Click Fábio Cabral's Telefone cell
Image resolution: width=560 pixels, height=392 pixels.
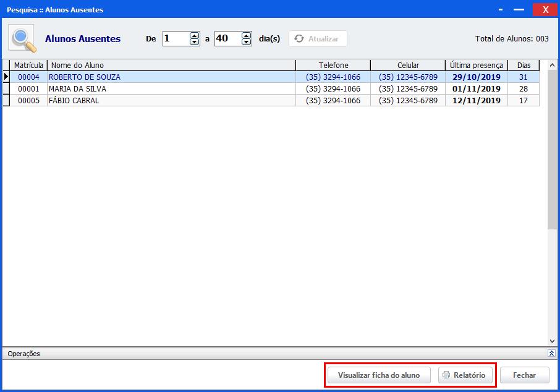[333, 100]
